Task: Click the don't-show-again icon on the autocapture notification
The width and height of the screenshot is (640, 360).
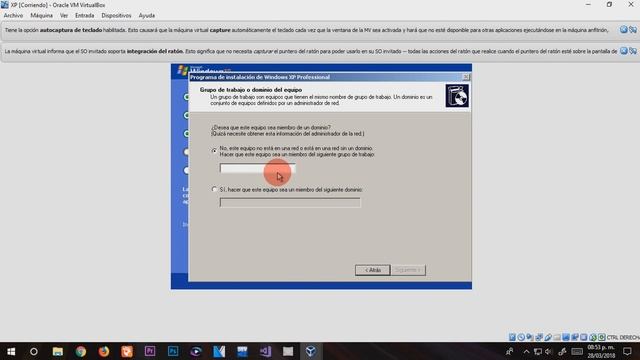Action: 633,30
